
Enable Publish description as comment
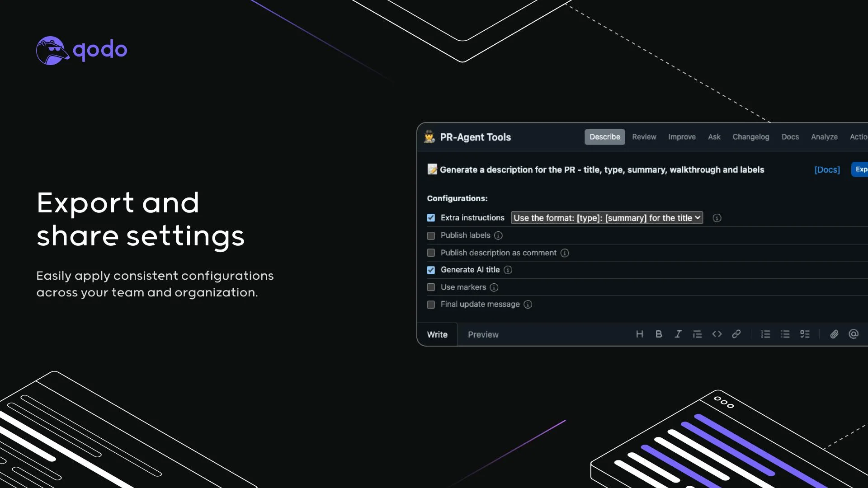[431, 253]
